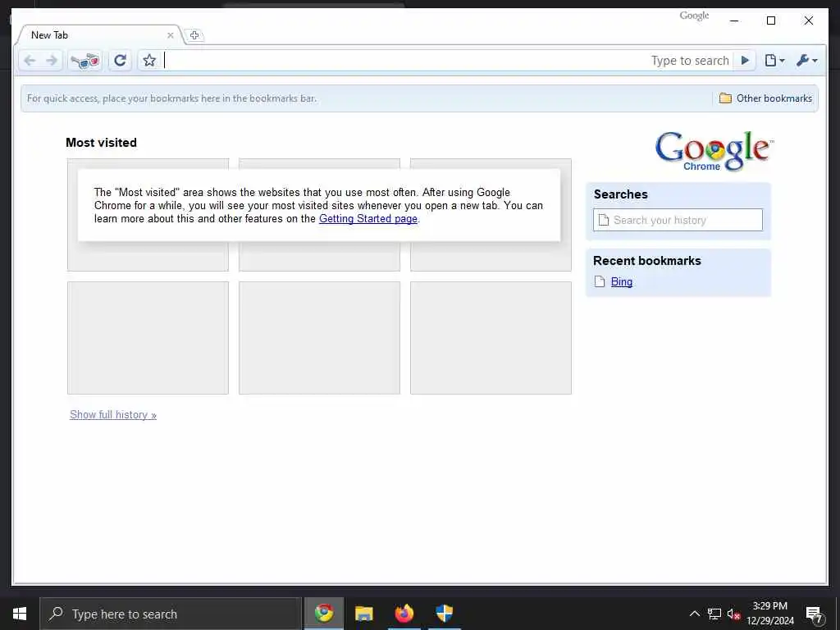The image size is (840, 630).
Task: Open the clock showing 3:29 PM
Action: click(769, 614)
